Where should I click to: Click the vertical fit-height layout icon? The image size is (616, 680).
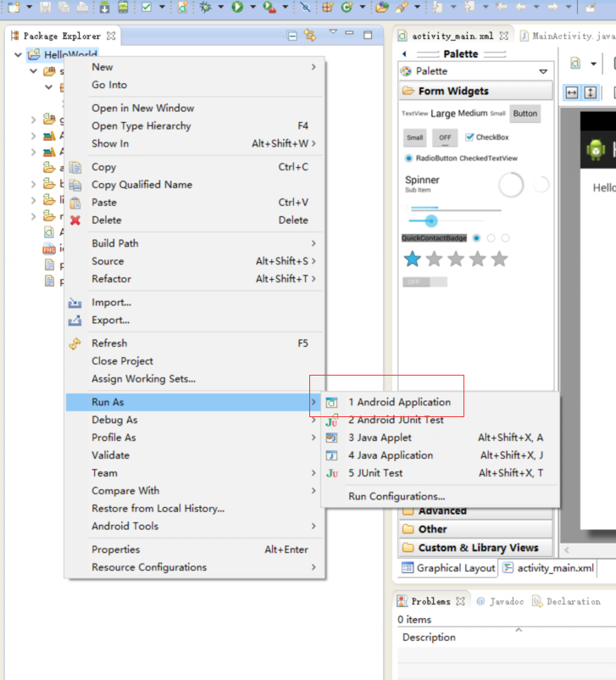tap(591, 92)
